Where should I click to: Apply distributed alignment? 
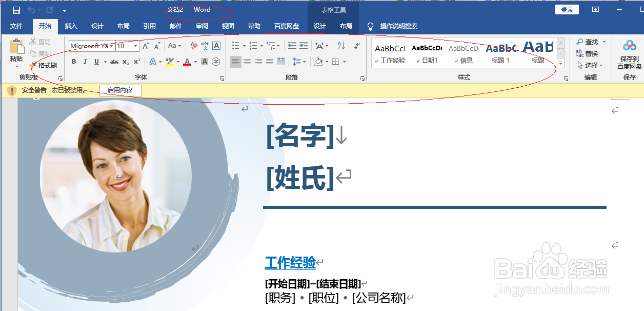(281, 62)
